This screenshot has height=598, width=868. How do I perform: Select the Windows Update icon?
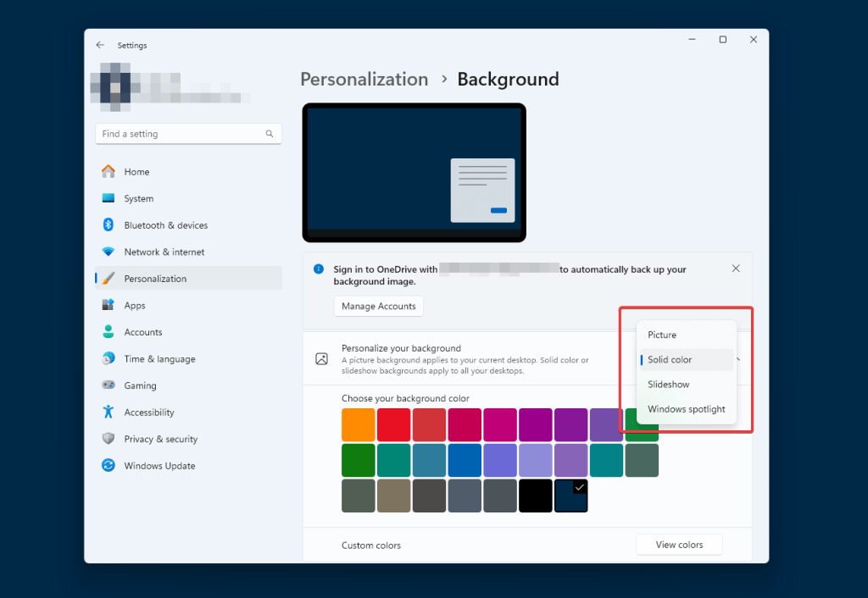point(110,465)
